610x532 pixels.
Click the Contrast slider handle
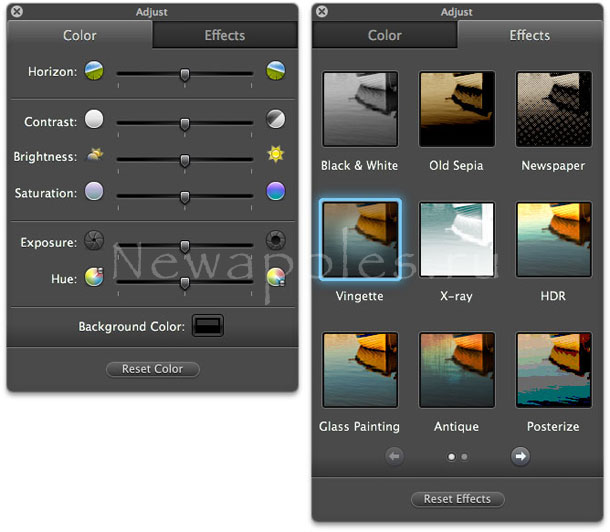coord(185,123)
